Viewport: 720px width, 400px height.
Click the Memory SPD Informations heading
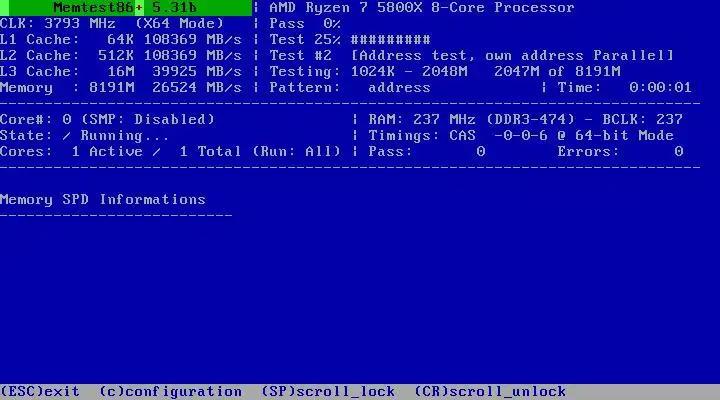pos(103,200)
